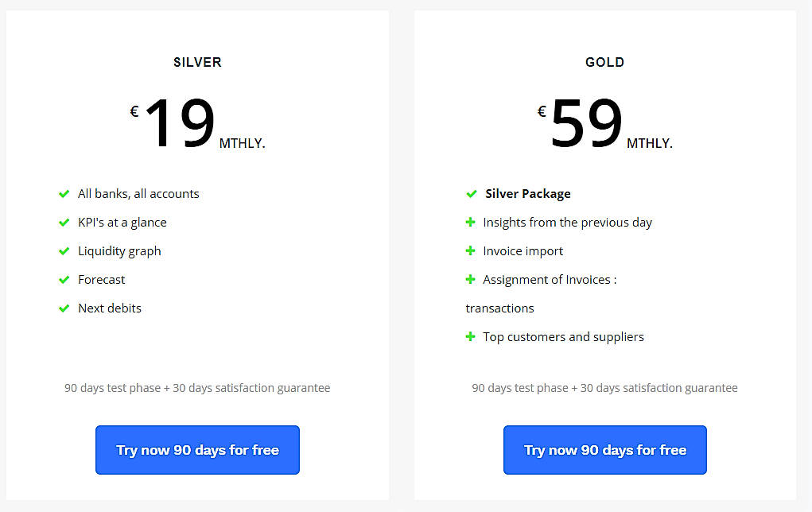Viewport: 812px width, 512px height.
Task: Click Try now 90 days for free under Gold
Action: [604, 449]
